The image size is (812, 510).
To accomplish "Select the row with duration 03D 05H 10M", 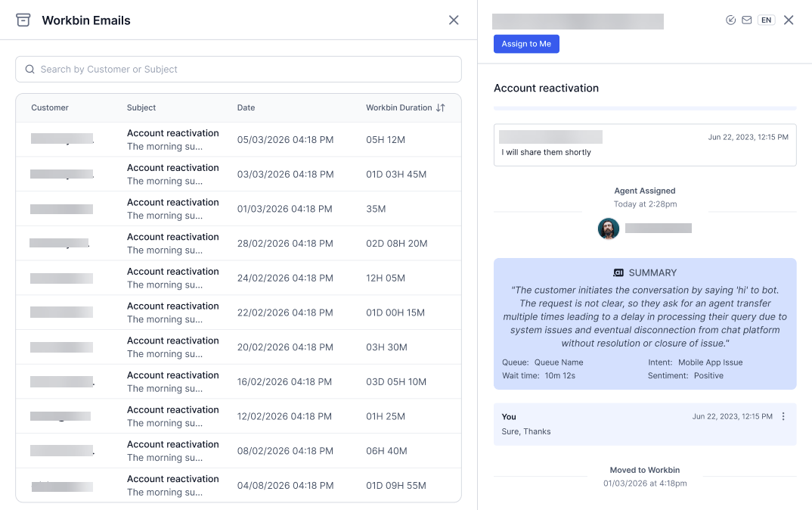I will pos(238,382).
